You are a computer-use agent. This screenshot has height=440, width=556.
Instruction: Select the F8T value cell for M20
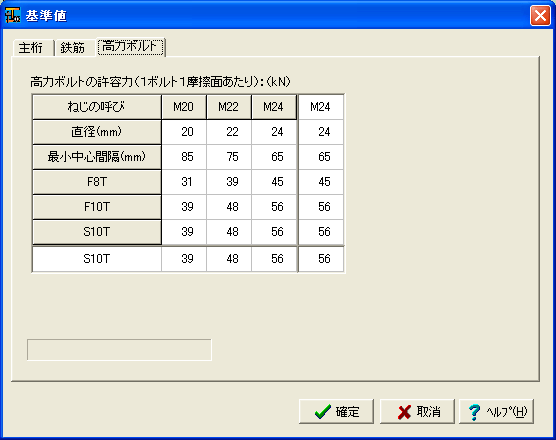[184, 182]
